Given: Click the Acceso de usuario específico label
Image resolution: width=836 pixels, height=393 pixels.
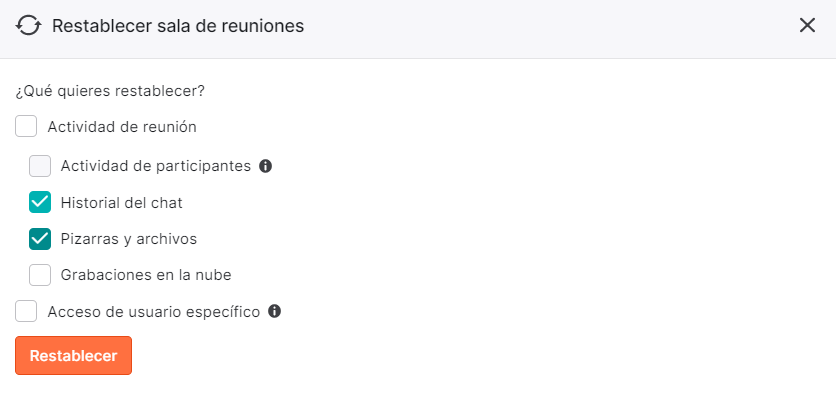Looking at the screenshot, I should coord(154,312).
